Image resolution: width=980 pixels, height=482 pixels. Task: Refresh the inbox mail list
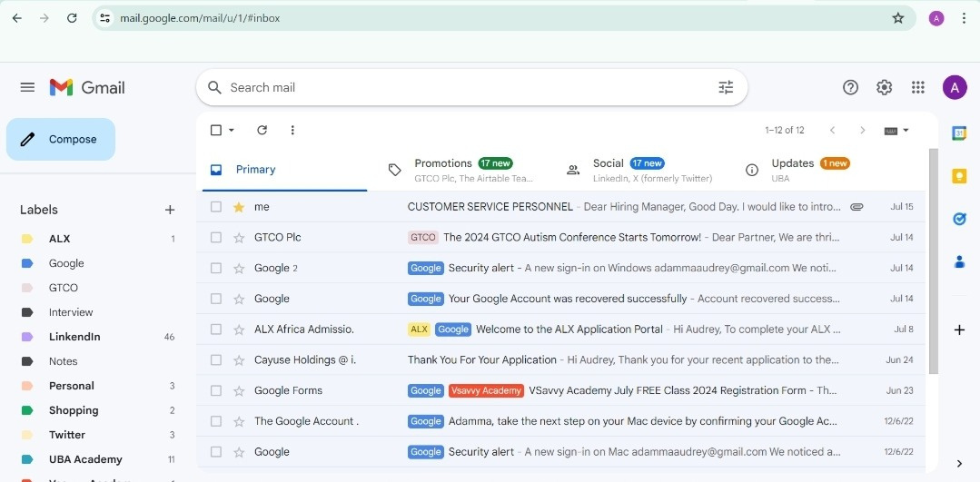(262, 130)
